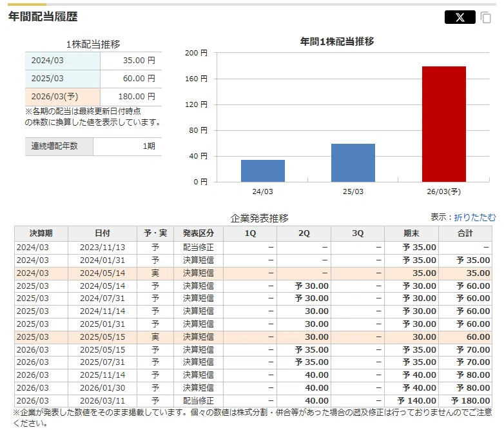Click the 2026/03/11 配当修正 row

tap(253, 401)
